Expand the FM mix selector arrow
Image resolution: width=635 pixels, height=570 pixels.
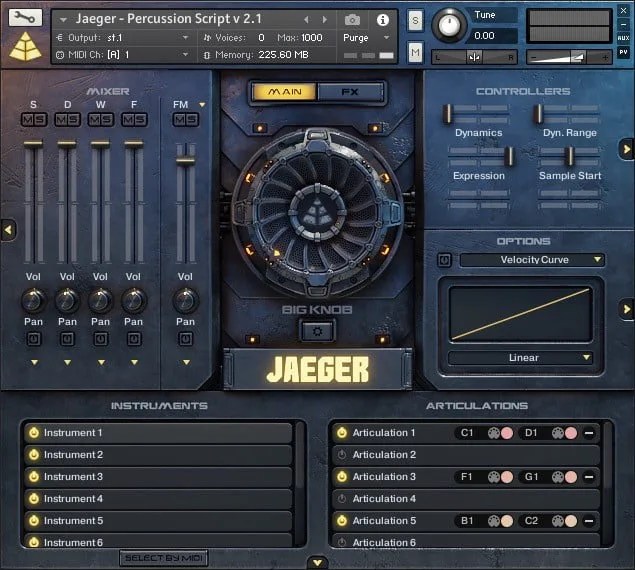[x=202, y=105]
